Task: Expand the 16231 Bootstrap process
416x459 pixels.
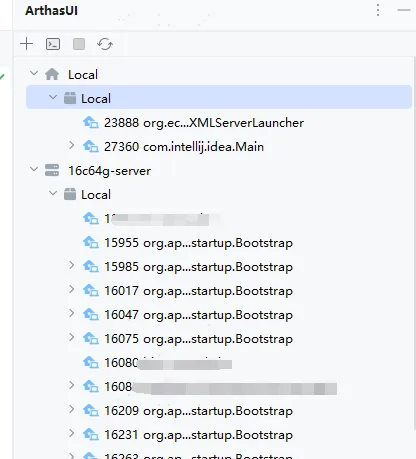Action: click(71, 433)
